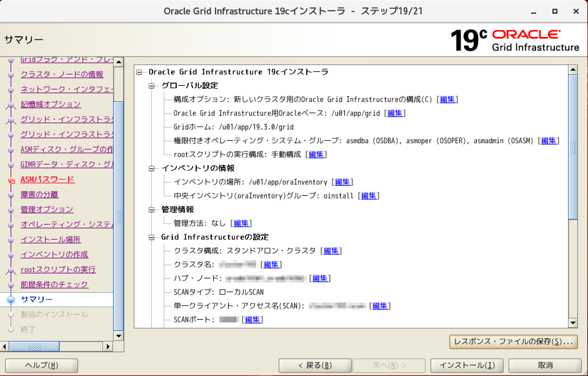Edit the oraInventory group oinstall
588x376 pixels.
pyautogui.click(x=368, y=196)
